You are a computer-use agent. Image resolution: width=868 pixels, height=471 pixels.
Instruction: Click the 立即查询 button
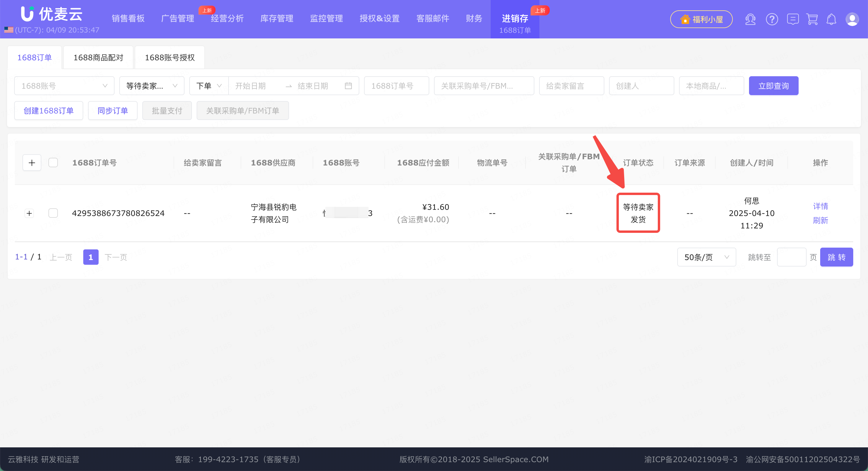(x=774, y=86)
